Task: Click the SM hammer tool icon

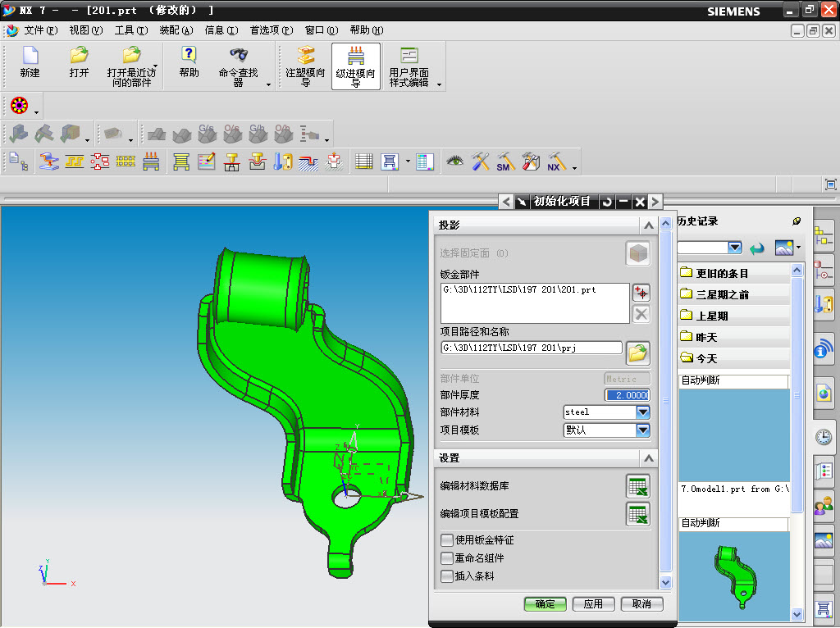Action: 504,162
